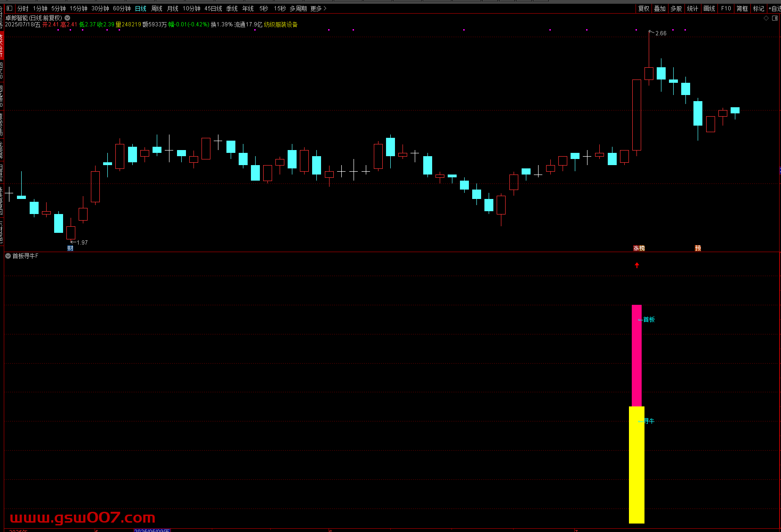Screen dimensions: 781x532
Task: Open F10 company info
Action: click(x=726, y=8)
